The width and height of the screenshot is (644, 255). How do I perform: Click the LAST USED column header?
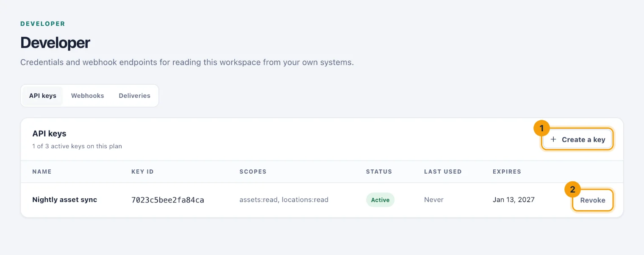(443, 172)
